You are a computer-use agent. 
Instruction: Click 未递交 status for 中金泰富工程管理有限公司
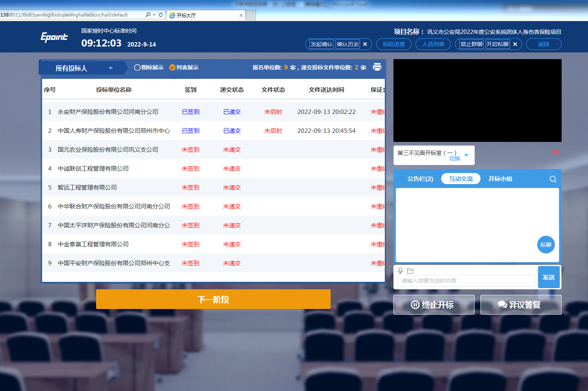pyautogui.click(x=232, y=244)
